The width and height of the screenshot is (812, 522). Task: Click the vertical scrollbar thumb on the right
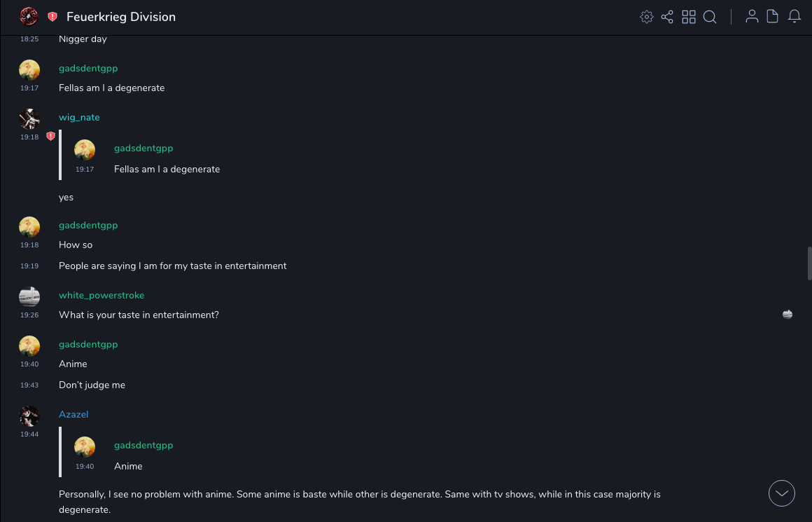[x=809, y=263]
